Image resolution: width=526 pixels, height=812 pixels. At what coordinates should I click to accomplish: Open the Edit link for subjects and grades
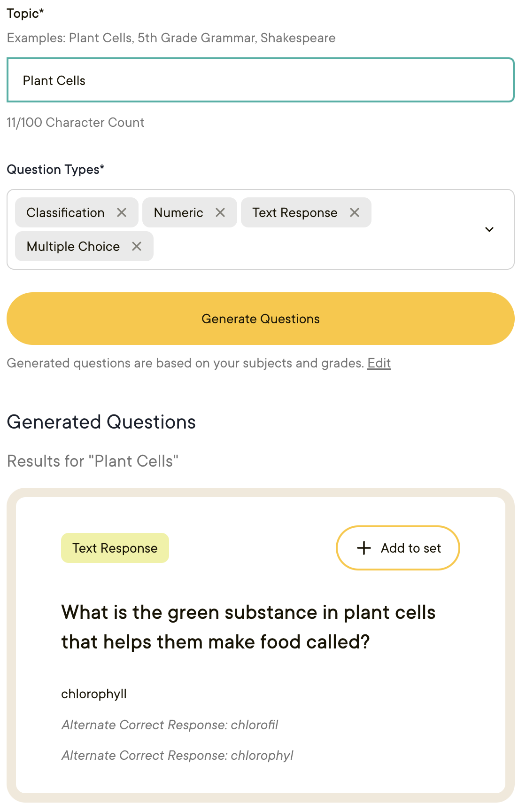[379, 363]
